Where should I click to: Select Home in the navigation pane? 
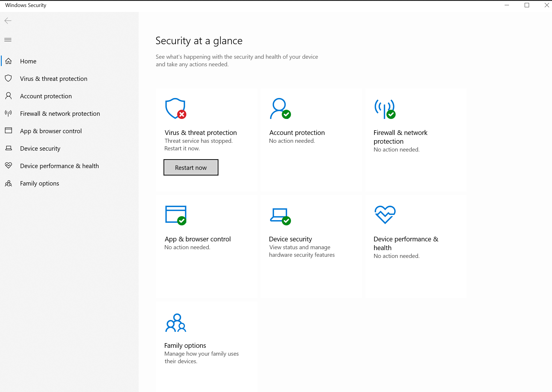click(x=69, y=61)
